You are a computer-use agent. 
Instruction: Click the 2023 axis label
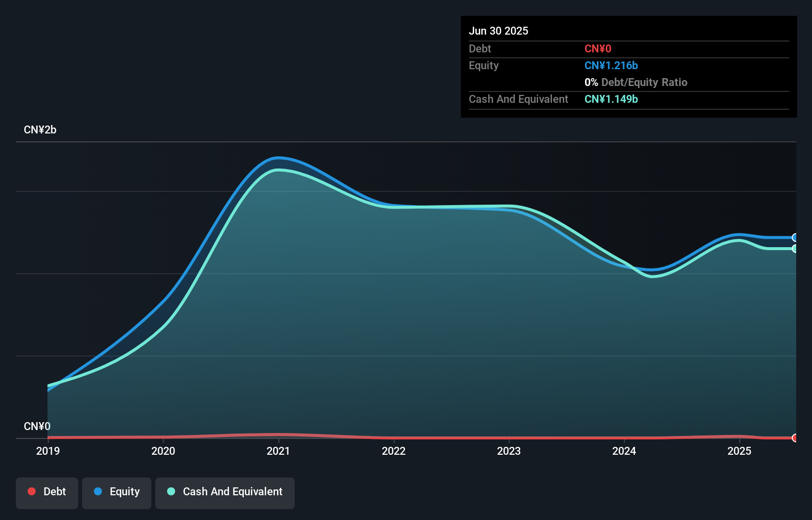coord(509,451)
